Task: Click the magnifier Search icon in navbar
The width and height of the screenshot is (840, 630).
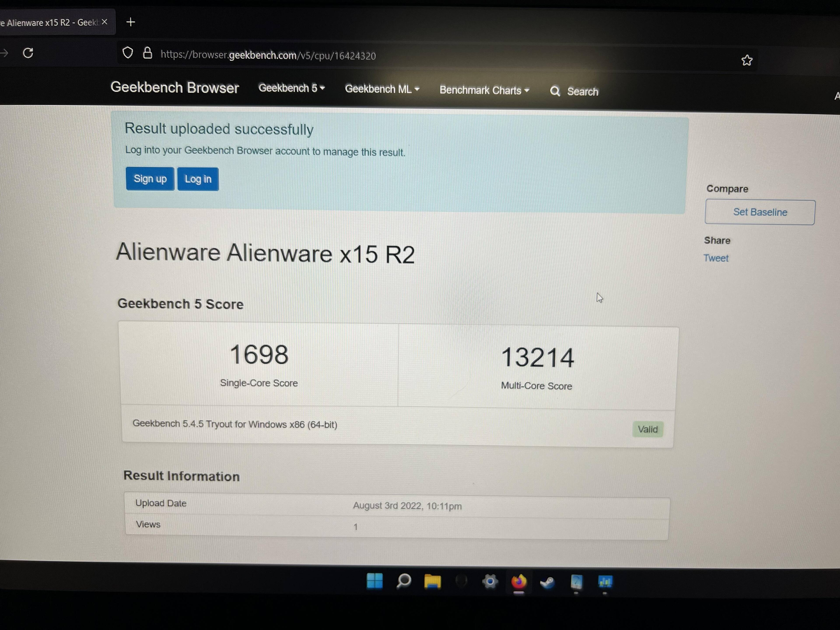Action: click(x=555, y=91)
